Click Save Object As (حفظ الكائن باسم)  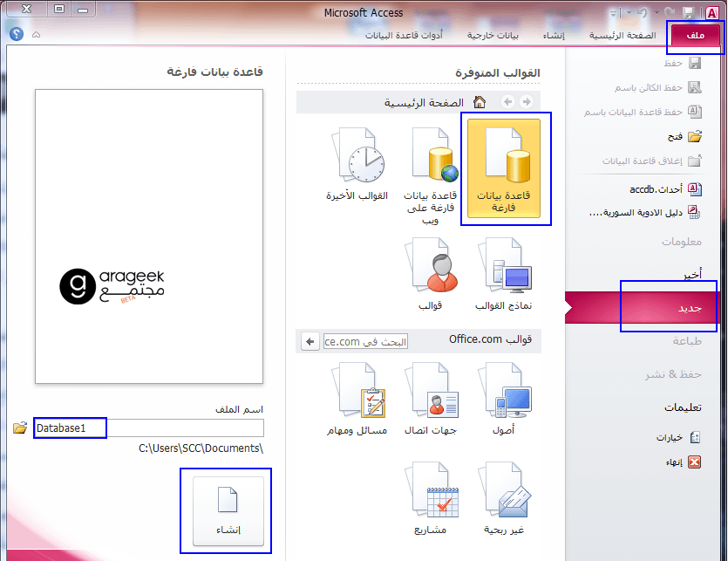[658, 87]
